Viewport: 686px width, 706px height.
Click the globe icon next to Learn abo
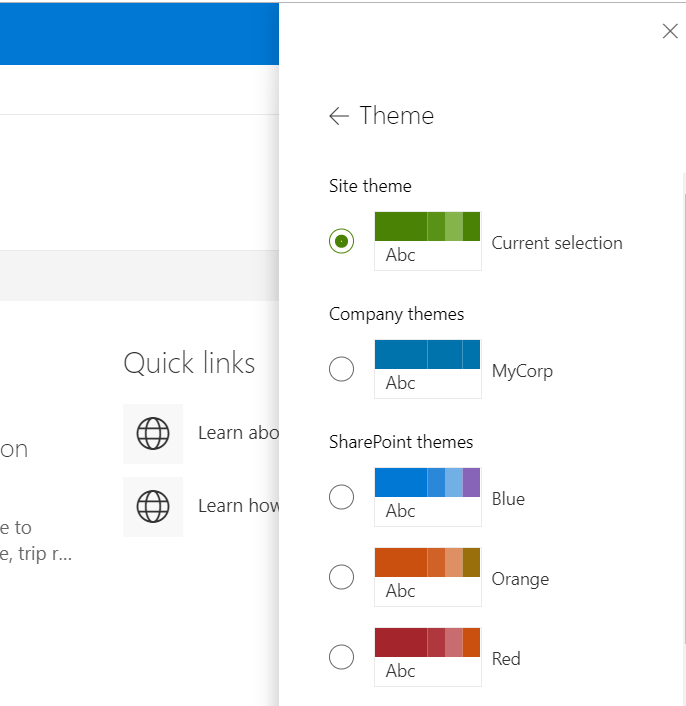[153, 434]
